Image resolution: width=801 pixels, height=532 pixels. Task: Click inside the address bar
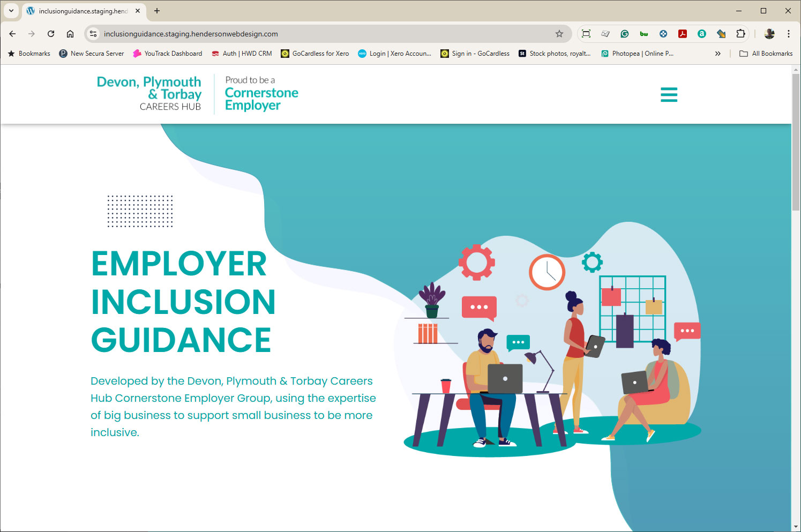(x=268, y=34)
